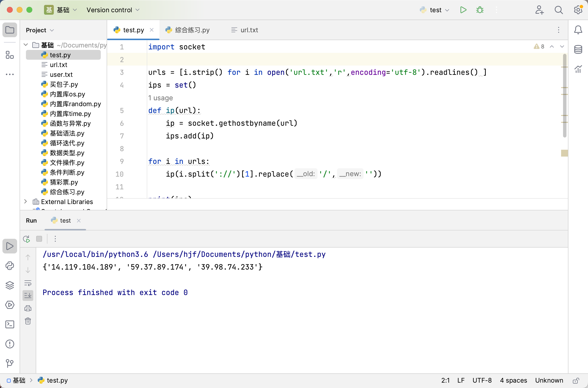The image size is (588, 388).
Task: Open Code With Me collaboration icon
Action: click(x=539, y=10)
